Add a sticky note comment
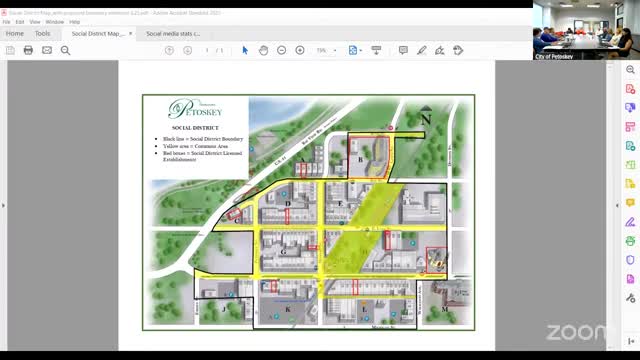This screenshot has width=640, height=360. point(403,50)
